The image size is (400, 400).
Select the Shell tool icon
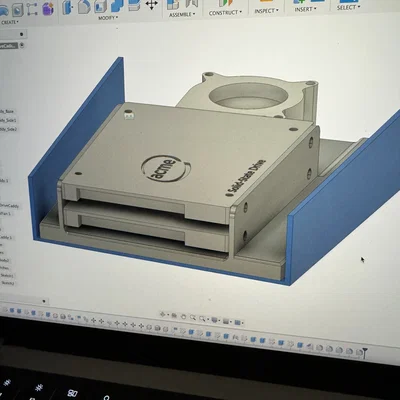[x=100, y=6]
